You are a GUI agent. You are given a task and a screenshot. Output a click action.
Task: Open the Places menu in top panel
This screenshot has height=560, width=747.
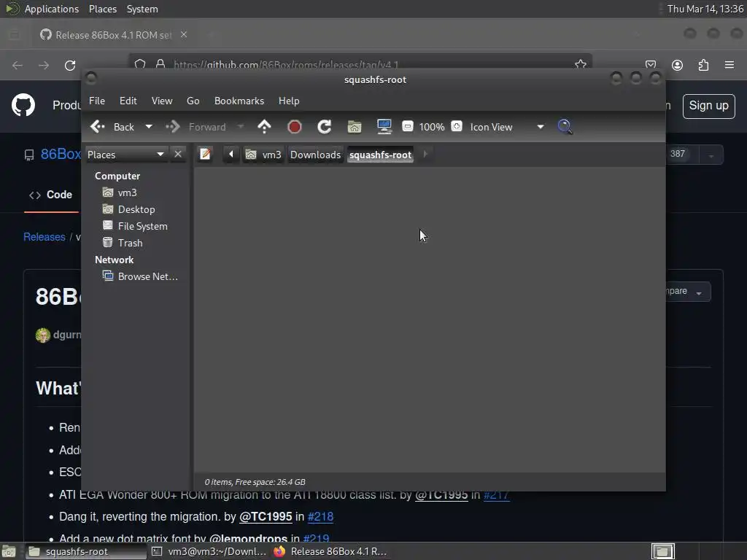point(102,9)
